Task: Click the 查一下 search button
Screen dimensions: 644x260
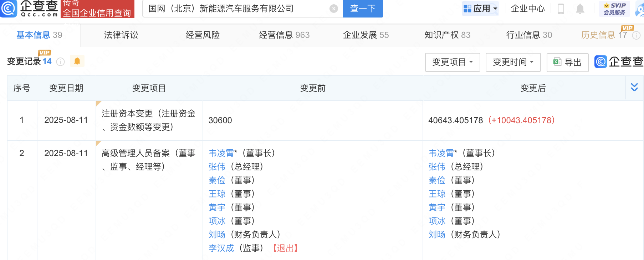Action: pyautogui.click(x=363, y=9)
